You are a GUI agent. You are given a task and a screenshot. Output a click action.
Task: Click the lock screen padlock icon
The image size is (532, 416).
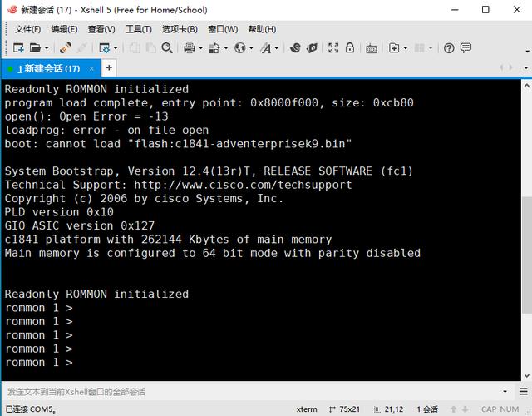point(350,48)
